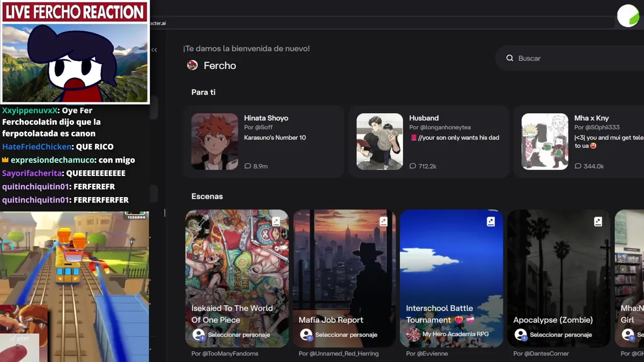Click chat username Sayorifacherita
644x362 pixels.
click(32, 173)
